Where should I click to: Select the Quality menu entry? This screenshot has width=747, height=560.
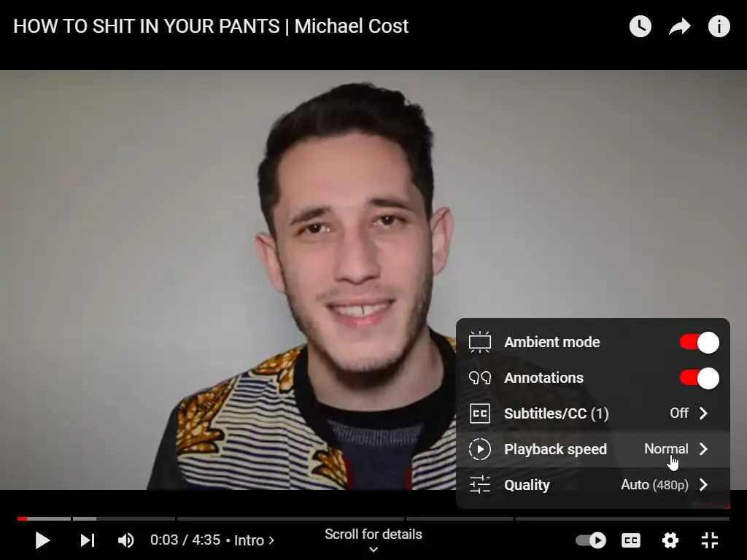592,485
